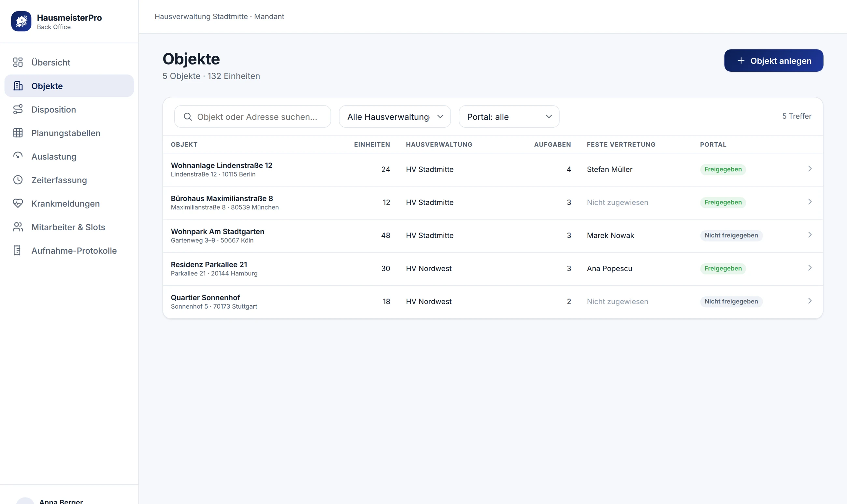Image resolution: width=847 pixels, height=504 pixels.
Task: Switch to Disposition in the sidebar
Action: tap(69, 109)
